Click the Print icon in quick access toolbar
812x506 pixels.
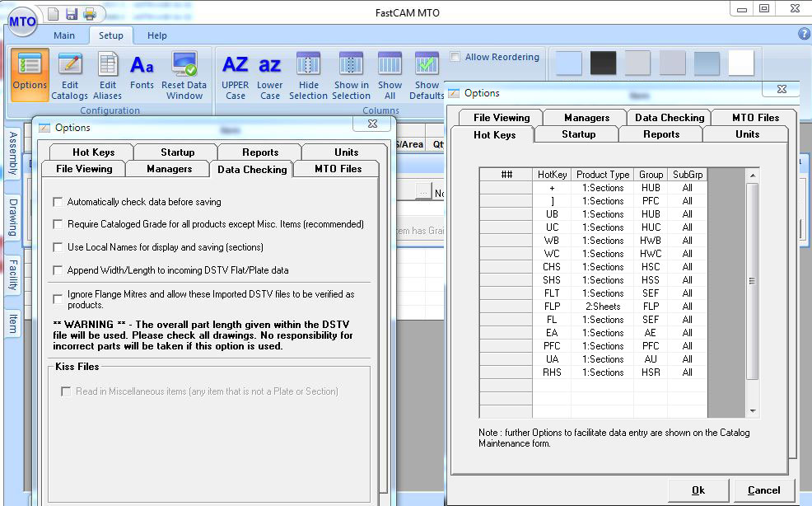pyautogui.click(x=90, y=13)
